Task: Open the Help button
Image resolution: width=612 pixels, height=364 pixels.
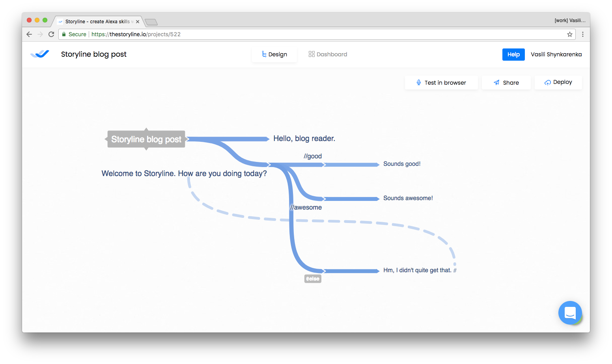Action: pos(513,54)
